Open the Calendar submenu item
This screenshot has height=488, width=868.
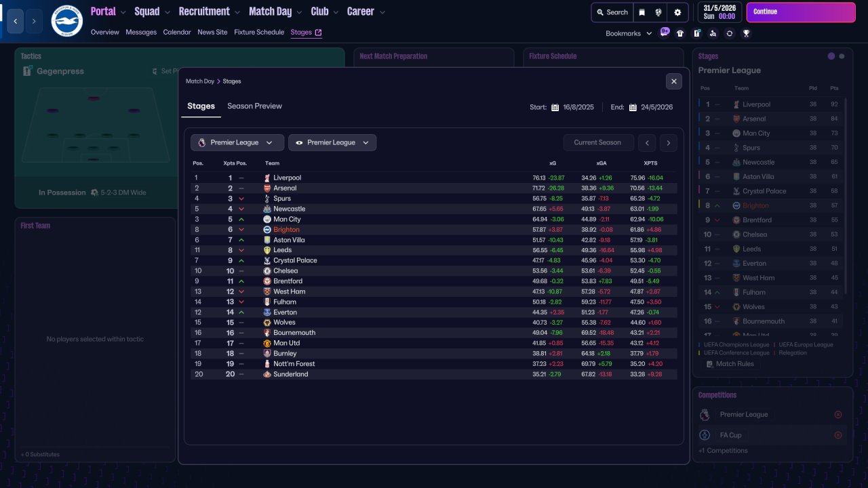177,33
